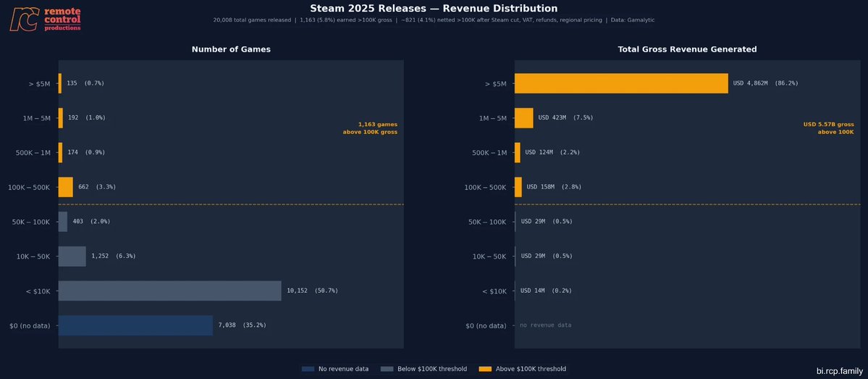Image resolution: width=868 pixels, height=379 pixels.
Task: Click the legend text Below $100K threshold
Action: click(432, 369)
